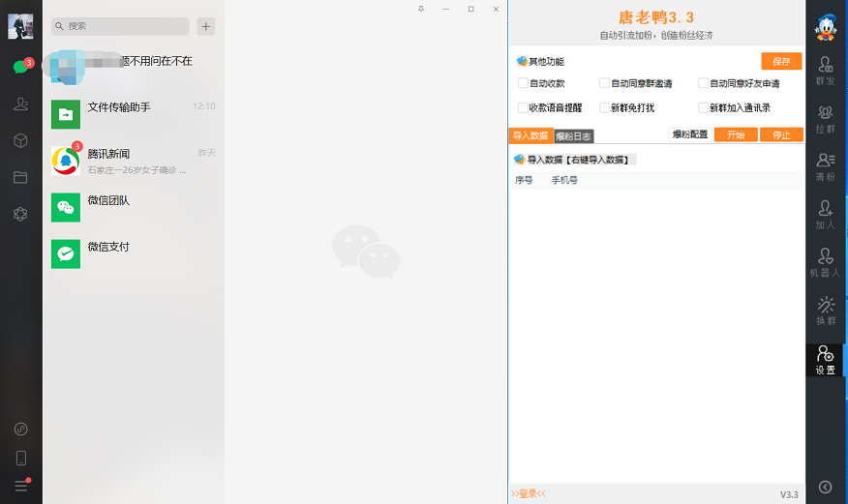Open the WeChat contacts icon
848x504 pixels.
(20, 104)
